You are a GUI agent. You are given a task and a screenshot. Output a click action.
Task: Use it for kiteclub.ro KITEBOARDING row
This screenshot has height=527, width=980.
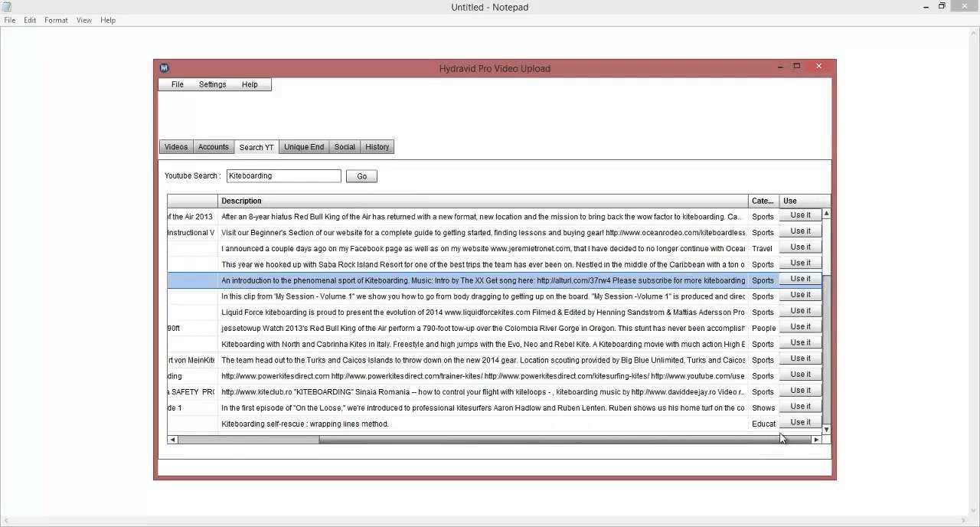coord(800,391)
